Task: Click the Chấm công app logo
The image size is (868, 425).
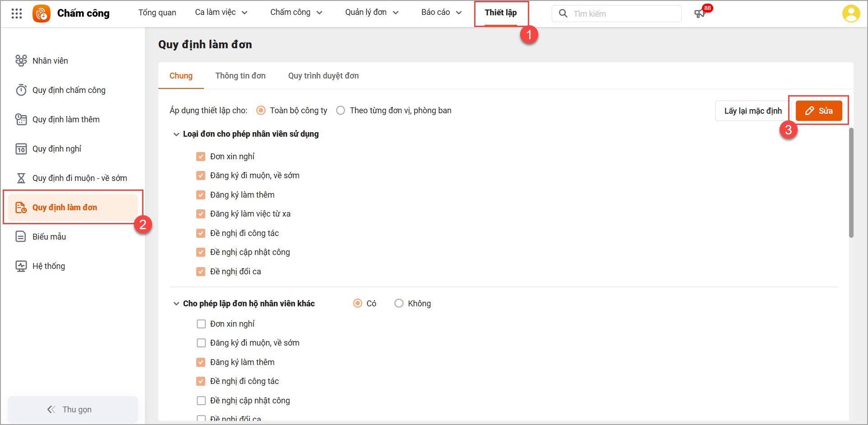Action: coord(42,14)
